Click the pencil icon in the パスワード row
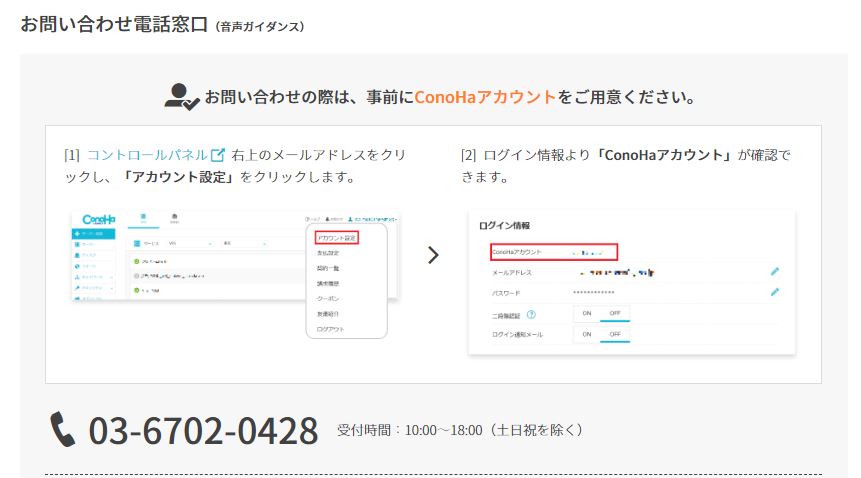 [x=775, y=292]
